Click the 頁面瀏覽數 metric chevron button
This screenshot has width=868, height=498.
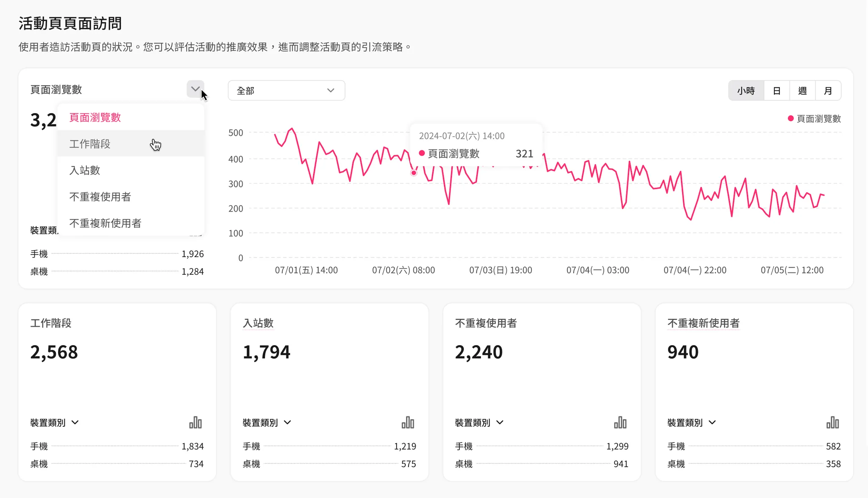pos(195,89)
